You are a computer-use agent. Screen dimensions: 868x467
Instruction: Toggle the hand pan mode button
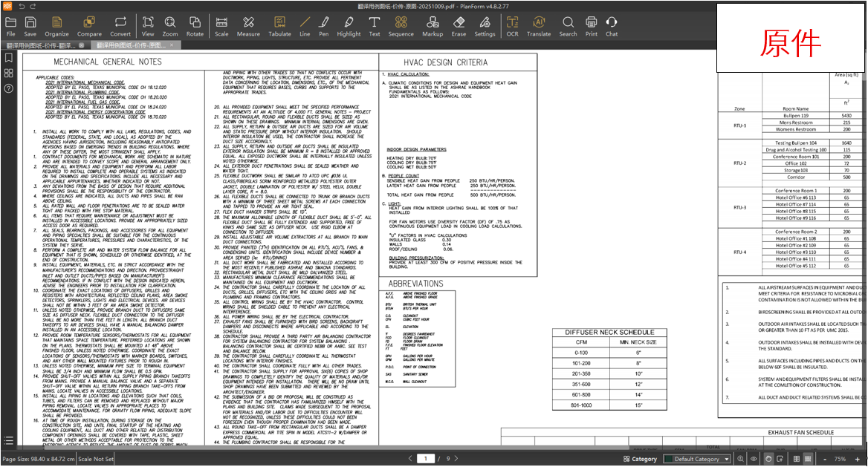click(x=768, y=459)
